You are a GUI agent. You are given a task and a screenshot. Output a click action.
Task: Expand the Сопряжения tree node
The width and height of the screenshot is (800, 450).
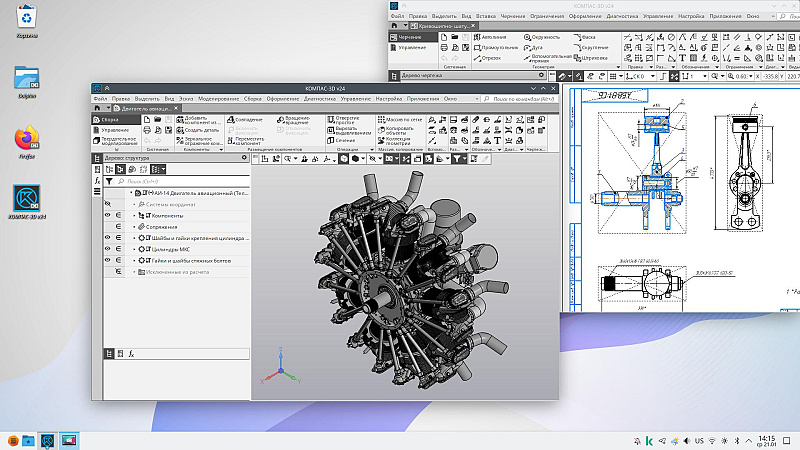coord(134,227)
